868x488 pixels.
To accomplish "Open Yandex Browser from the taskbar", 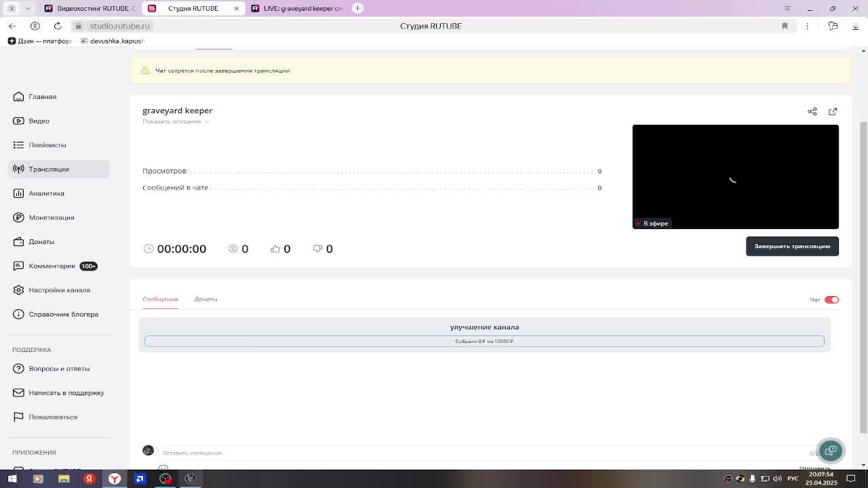I will click(115, 479).
